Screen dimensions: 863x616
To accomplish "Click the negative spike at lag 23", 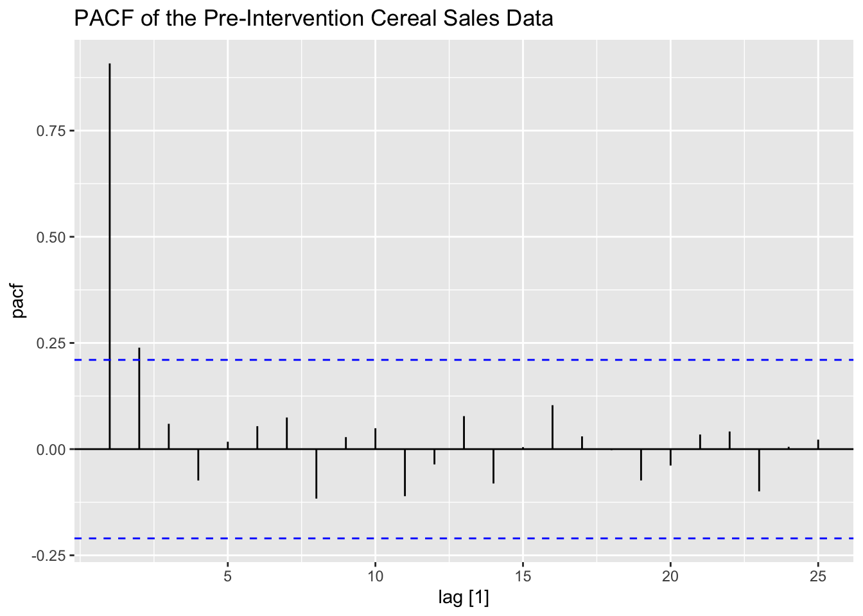I will (x=759, y=470).
